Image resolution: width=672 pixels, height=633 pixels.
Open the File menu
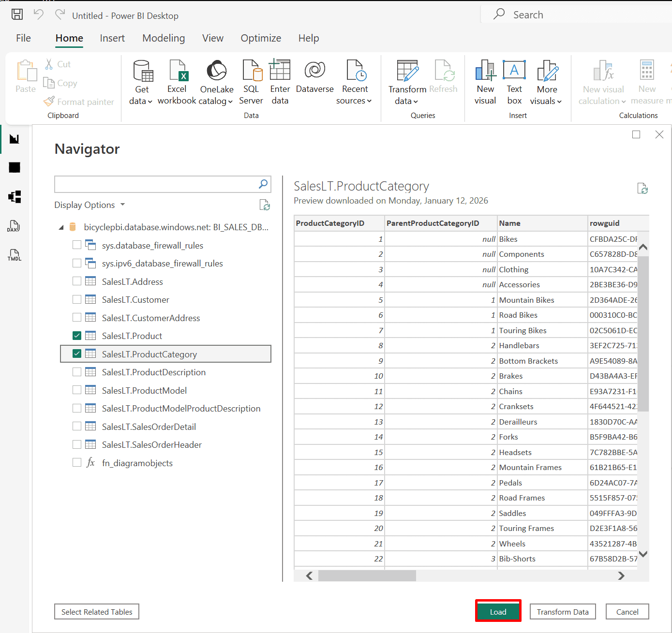point(23,38)
